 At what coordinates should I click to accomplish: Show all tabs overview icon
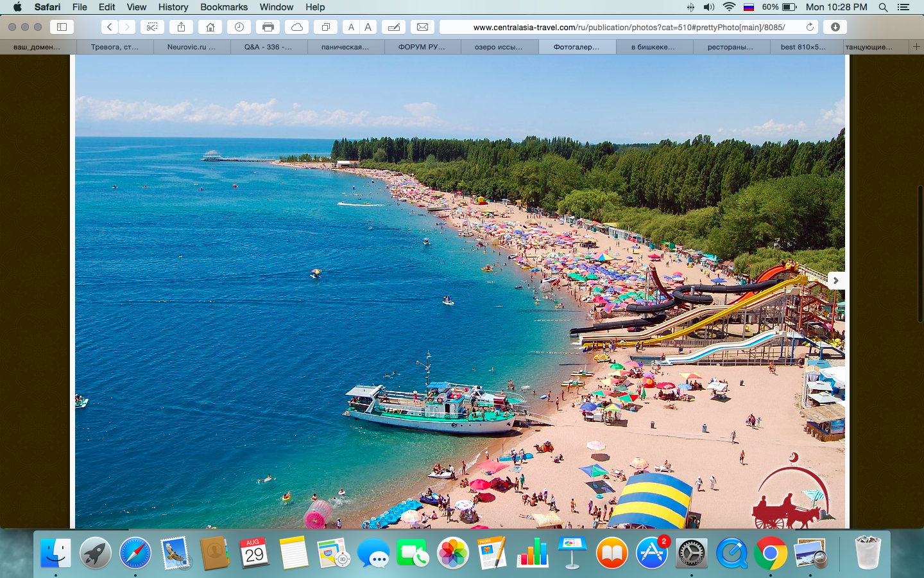(x=326, y=27)
